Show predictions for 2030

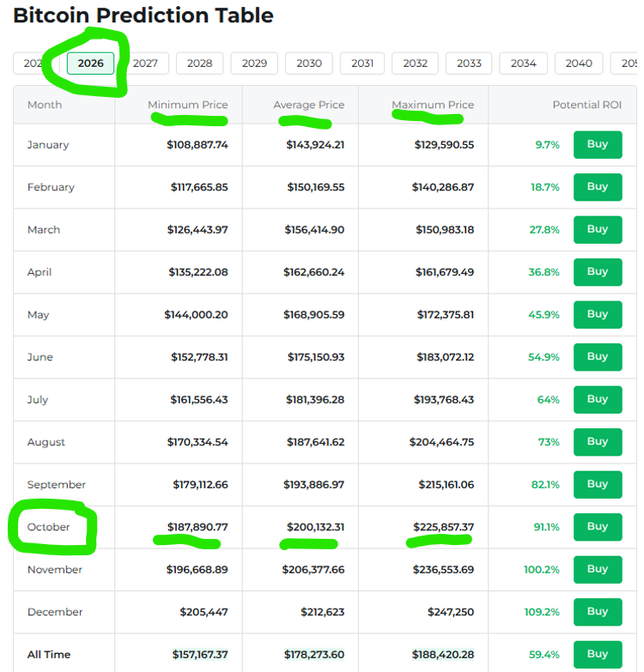[309, 64]
